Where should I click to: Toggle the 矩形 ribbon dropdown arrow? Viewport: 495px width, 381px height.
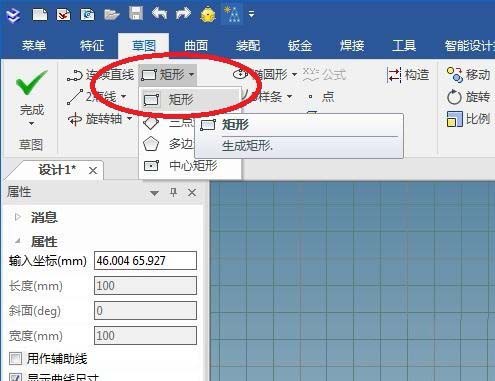[x=192, y=74]
